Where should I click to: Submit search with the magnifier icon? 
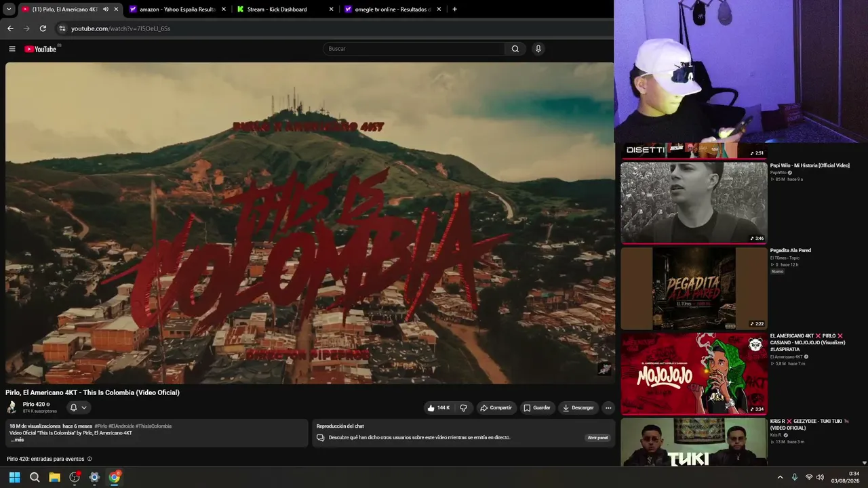[515, 49]
